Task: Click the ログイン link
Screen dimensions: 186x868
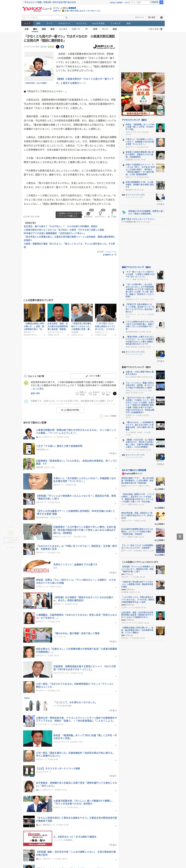Action: click(57, 11)
